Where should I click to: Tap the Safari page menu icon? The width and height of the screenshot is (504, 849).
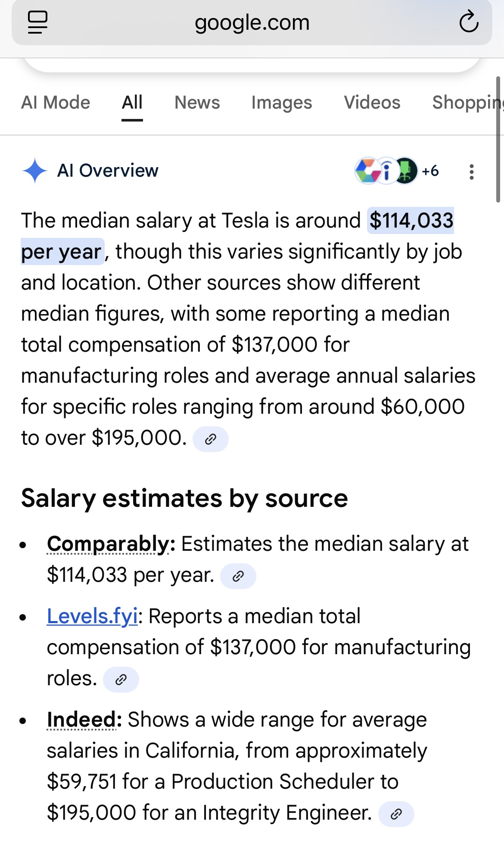pos(37,22)
